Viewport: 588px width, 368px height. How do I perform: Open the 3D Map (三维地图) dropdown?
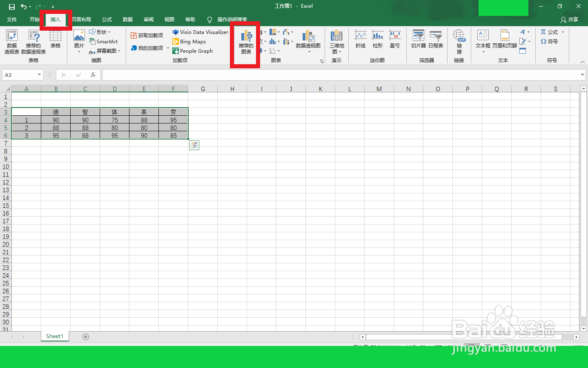click(336, 42)
